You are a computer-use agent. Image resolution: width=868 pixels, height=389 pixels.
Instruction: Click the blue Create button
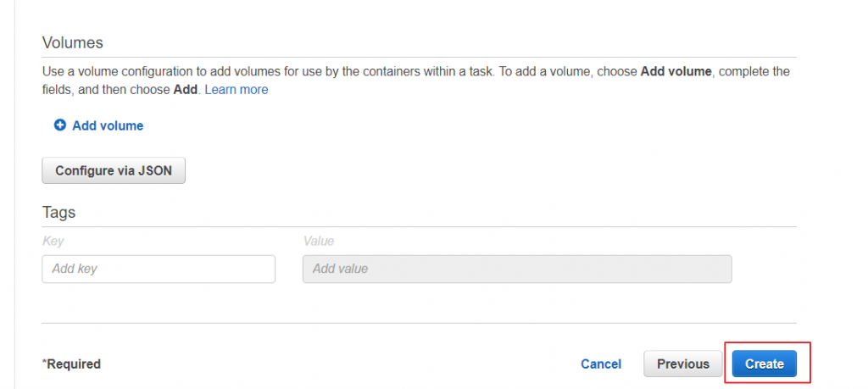click(765, 364)
